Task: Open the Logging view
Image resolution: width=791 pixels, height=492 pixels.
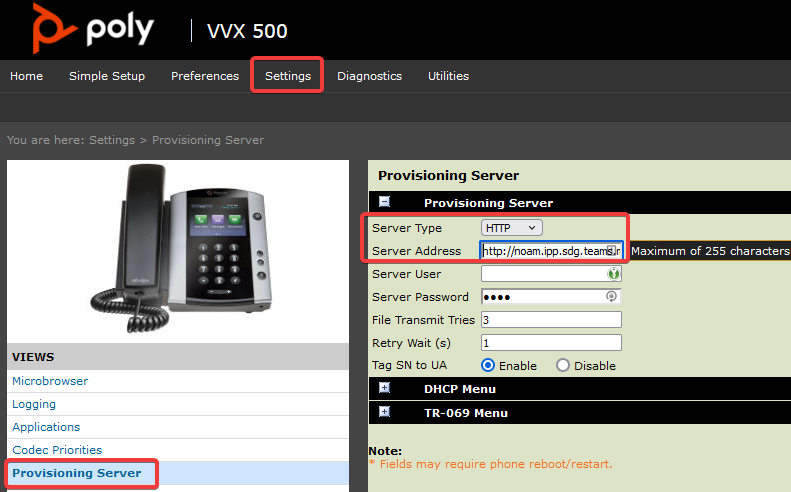Action: point(34,404)
